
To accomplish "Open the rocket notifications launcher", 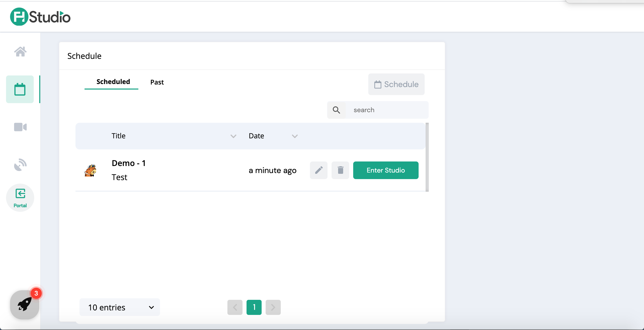I will coord(25,305).
